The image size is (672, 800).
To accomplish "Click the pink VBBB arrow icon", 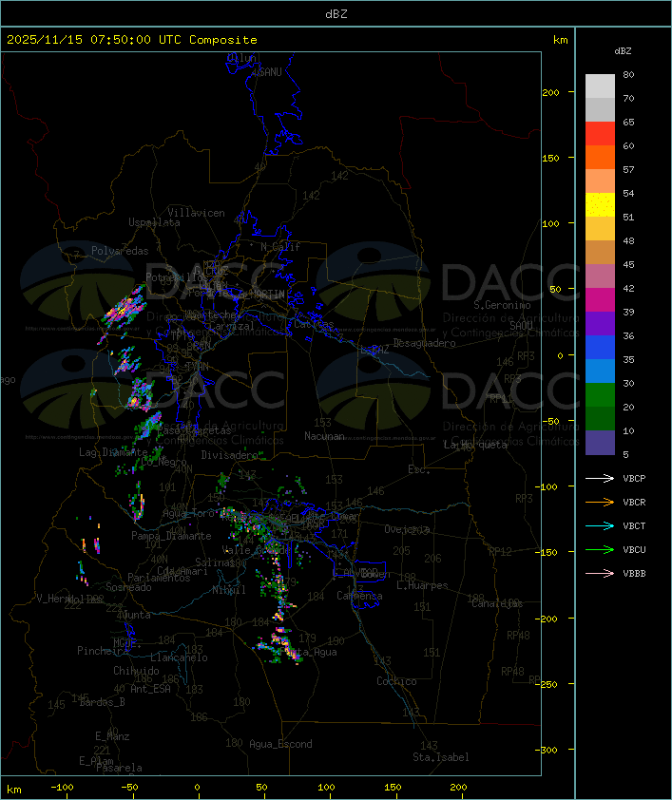I will point(600,574).
